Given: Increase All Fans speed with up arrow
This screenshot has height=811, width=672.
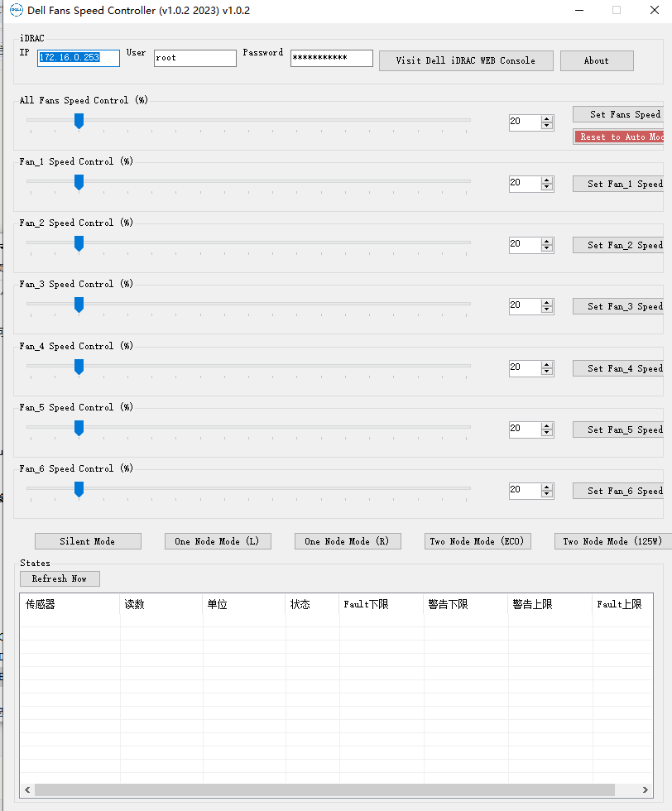Looking at the screenshot, I should [547, 119].
